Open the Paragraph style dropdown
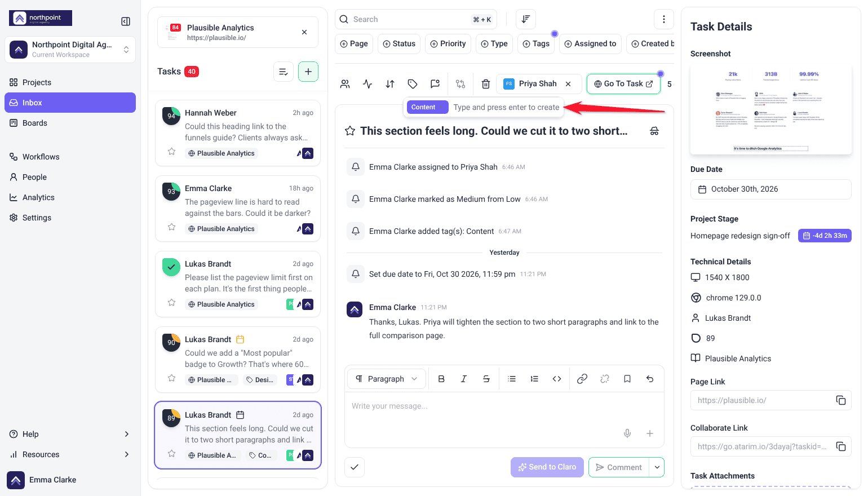 387,379
